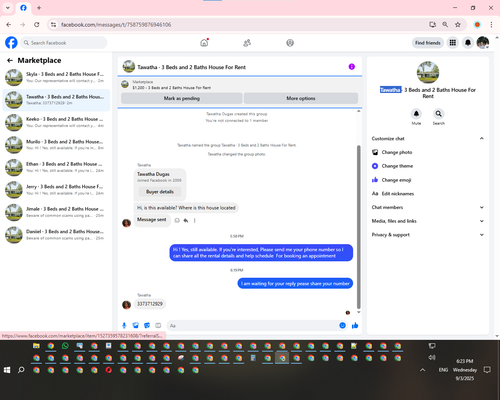
Task: Open File Explorer from the taskbar
Action: pos(36,346)
